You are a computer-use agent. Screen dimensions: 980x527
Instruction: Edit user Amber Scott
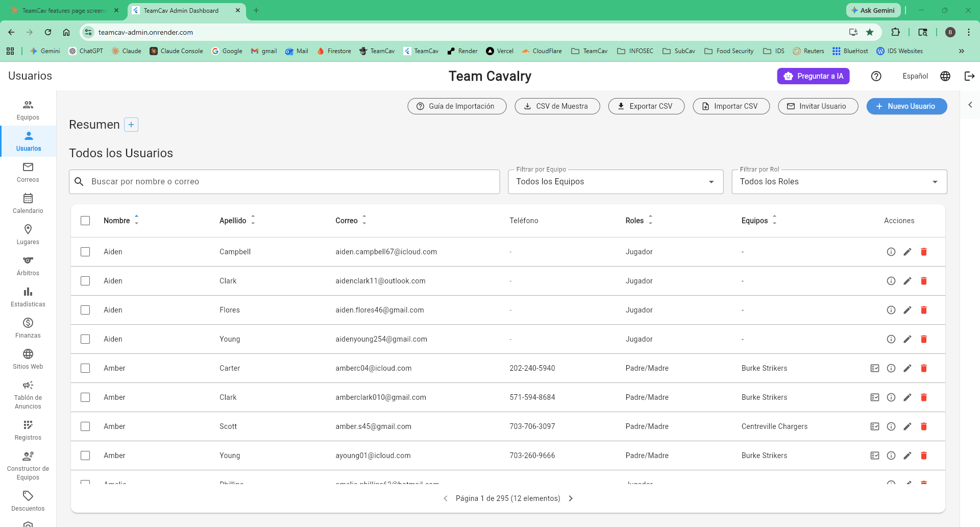coord(908,426)
